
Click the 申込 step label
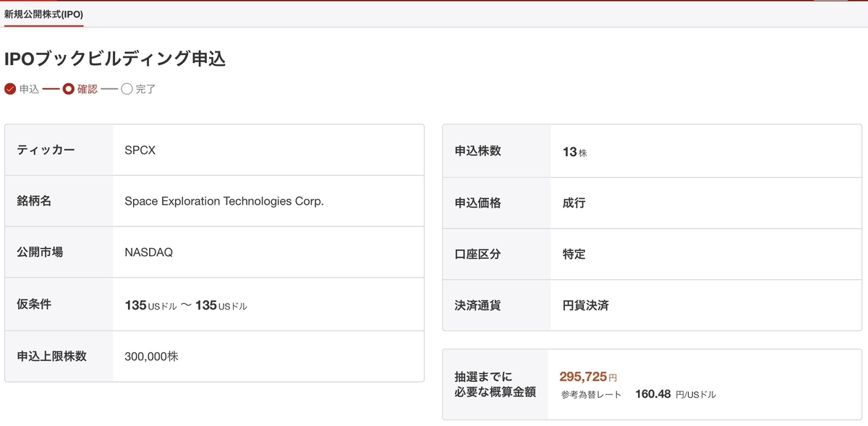click(x=29, y=89)
